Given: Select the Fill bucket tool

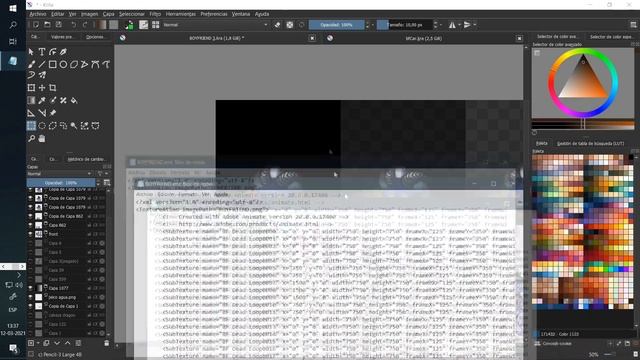Looking at the screenshot, I should tap(74, 100).
